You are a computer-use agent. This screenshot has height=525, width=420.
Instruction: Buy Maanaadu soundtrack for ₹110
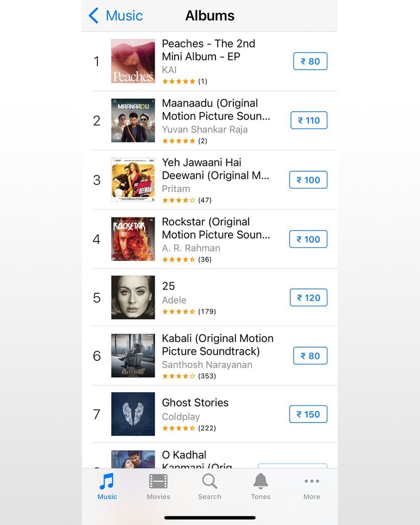[309, 121]
